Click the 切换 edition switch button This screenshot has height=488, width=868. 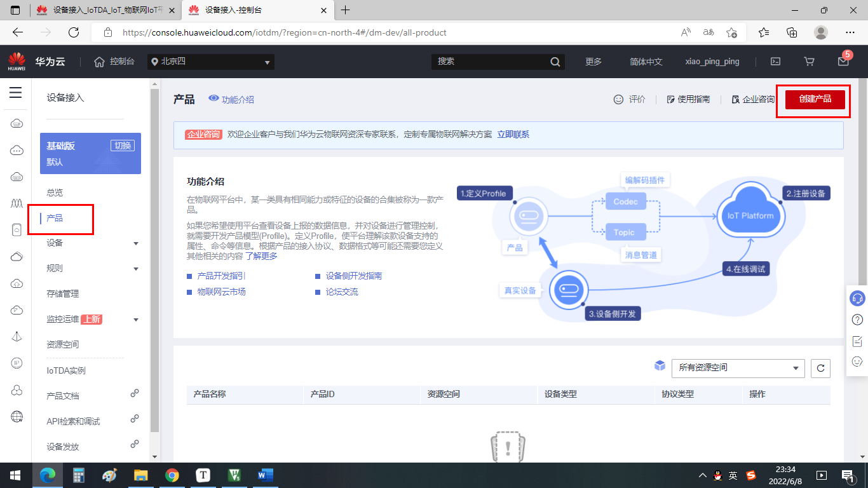pyautogui.click(x=123, y=146)
